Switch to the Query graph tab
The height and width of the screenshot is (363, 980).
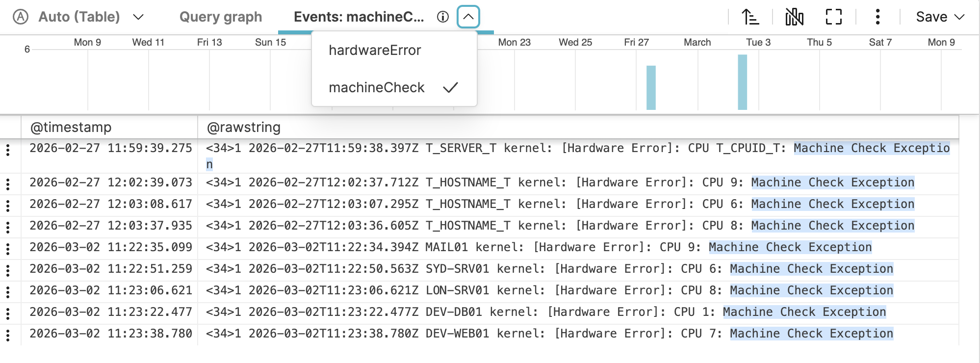tap(221, 17)
